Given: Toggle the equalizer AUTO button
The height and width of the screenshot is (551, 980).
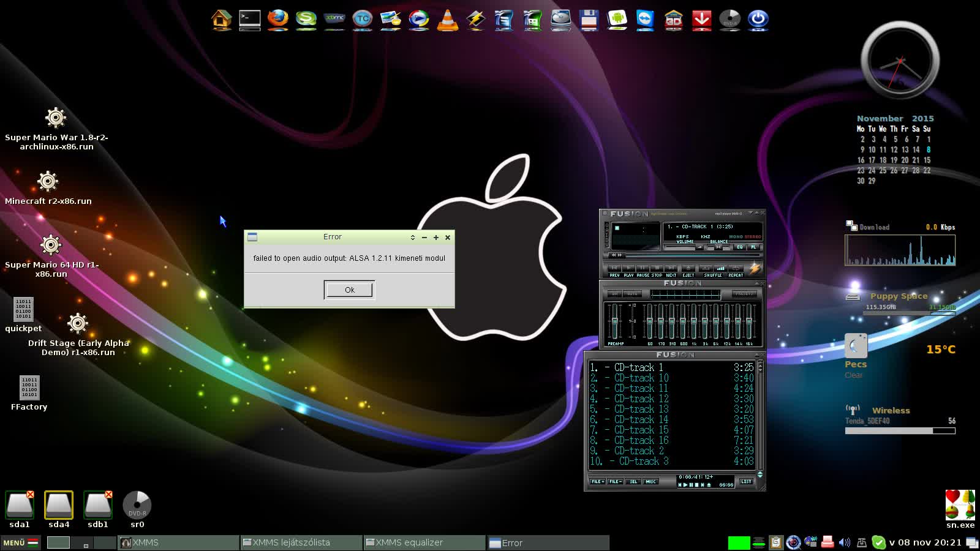Looking at the screenshot, I should (632, 294).
